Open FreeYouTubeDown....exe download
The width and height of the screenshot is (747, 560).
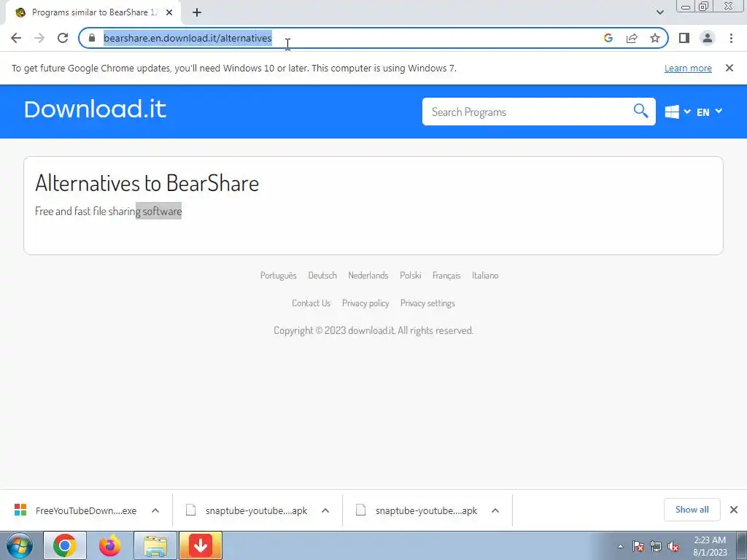(x=76, y=510)
